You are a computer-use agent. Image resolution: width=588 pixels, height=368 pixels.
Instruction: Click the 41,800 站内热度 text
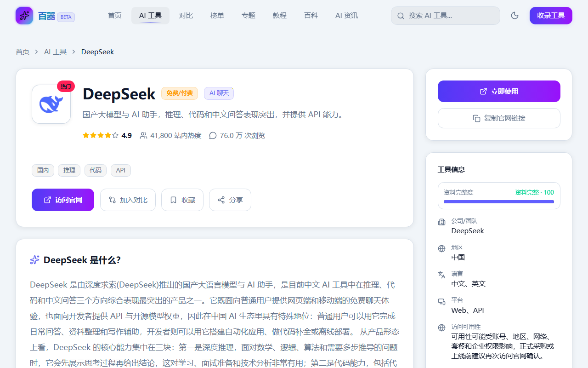176,136
